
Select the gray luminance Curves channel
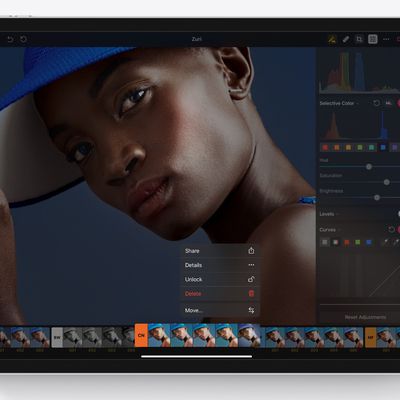325,242
